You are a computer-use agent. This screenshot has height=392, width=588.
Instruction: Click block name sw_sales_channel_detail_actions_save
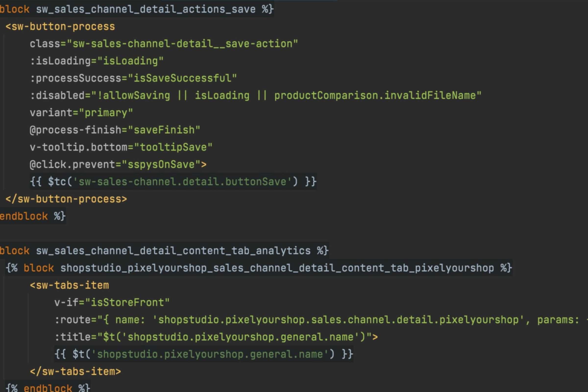(x=146, y=9)
